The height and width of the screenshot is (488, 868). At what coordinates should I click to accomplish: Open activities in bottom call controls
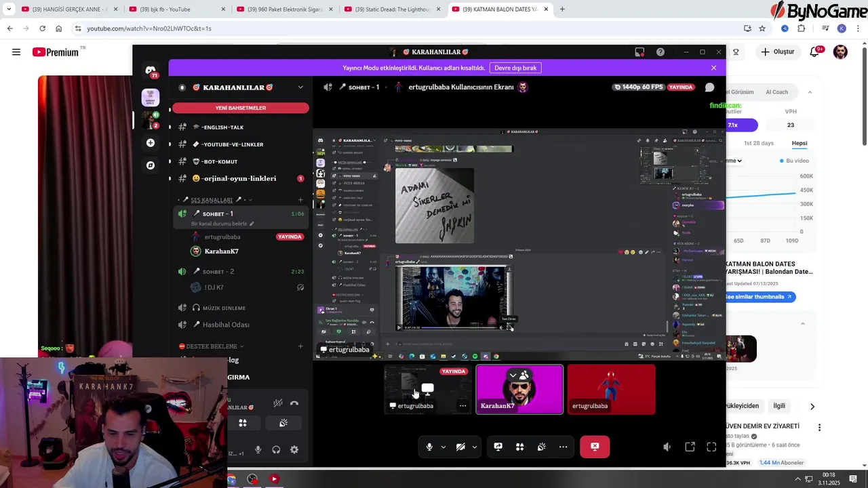click(x=519, y=447)
